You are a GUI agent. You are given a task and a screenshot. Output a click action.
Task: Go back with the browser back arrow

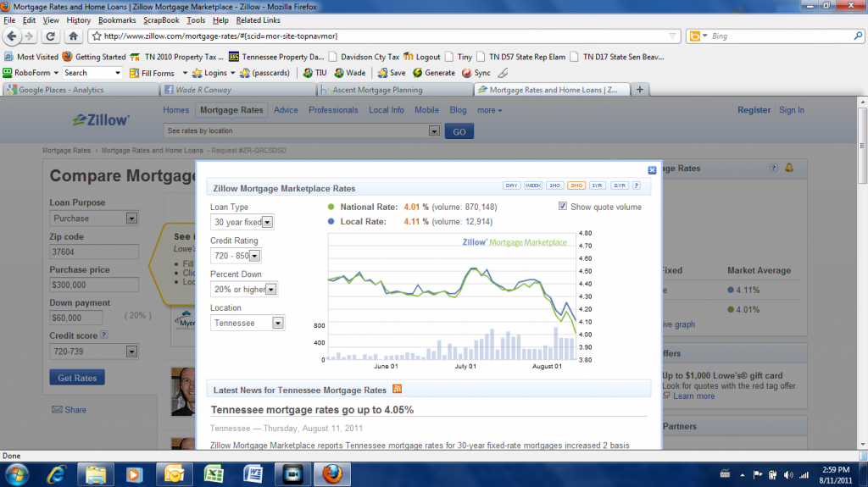[x=12, y=36]
